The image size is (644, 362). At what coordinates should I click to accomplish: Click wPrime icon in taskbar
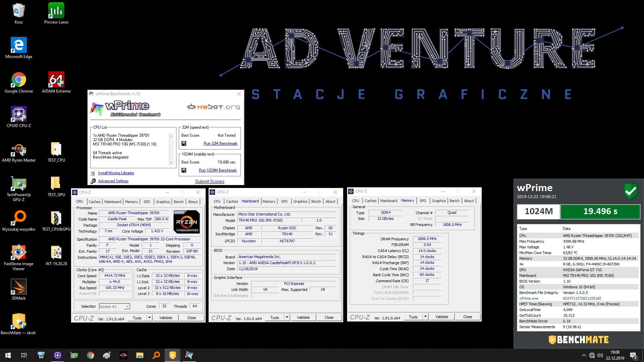click(x=189, y=355)
